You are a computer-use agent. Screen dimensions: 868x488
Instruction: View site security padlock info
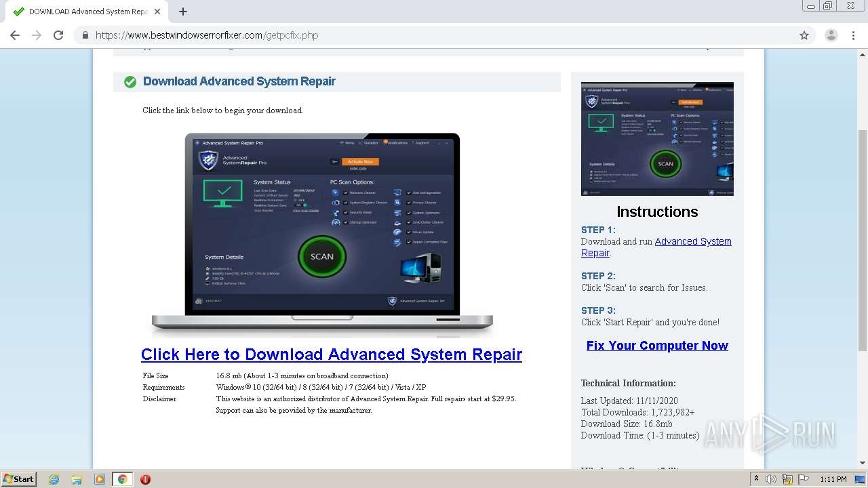coord(85,35)
